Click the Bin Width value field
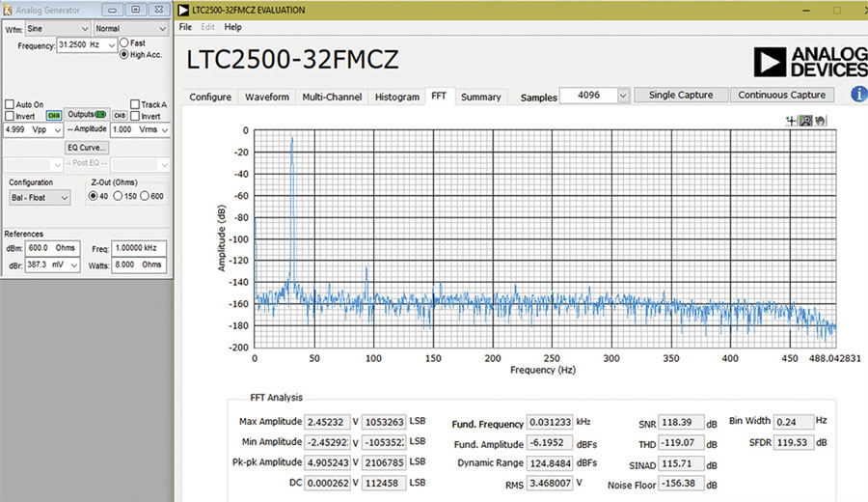This screenshot has height=502, width=868. click(x=794, y=422)
